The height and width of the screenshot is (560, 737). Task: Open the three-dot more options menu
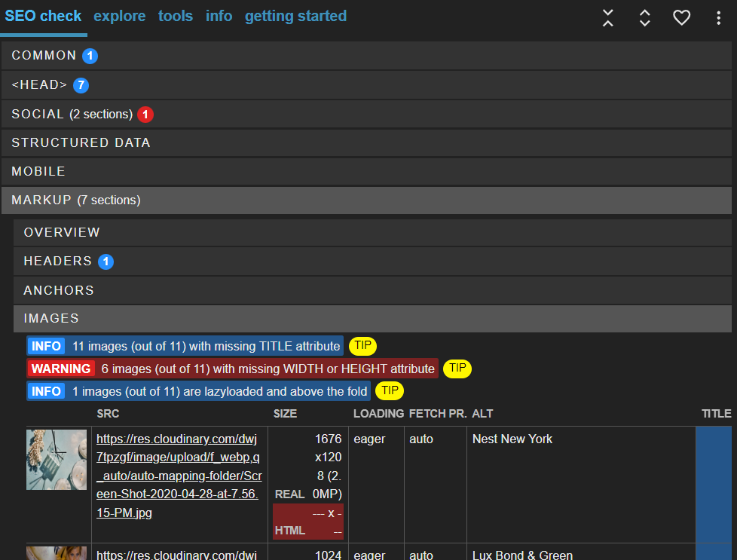point(718,18)
